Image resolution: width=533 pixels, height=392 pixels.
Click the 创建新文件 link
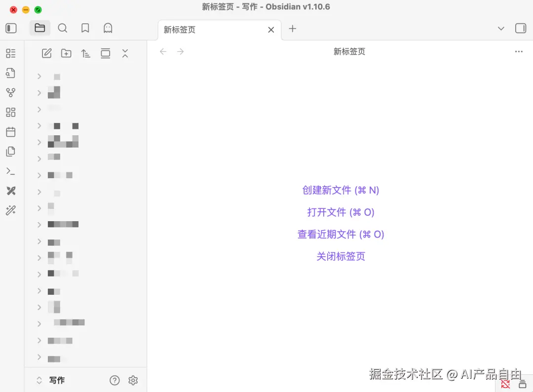click(x=341, y=190)
